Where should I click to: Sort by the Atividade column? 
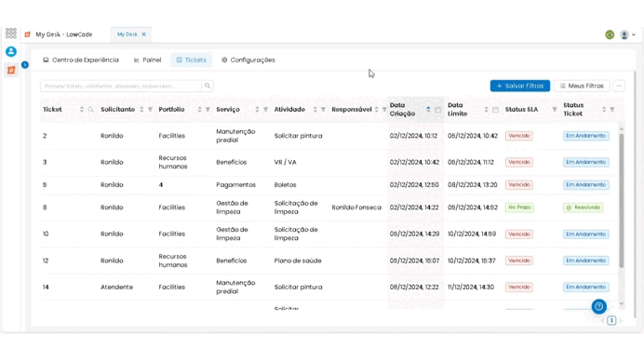tap(315, 109)
